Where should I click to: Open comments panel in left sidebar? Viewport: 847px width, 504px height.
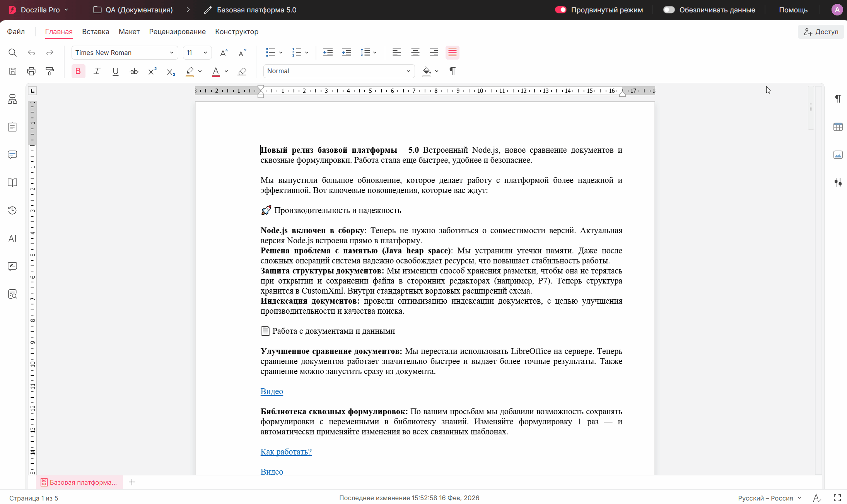pyautogui.click(x=12, y=155)
